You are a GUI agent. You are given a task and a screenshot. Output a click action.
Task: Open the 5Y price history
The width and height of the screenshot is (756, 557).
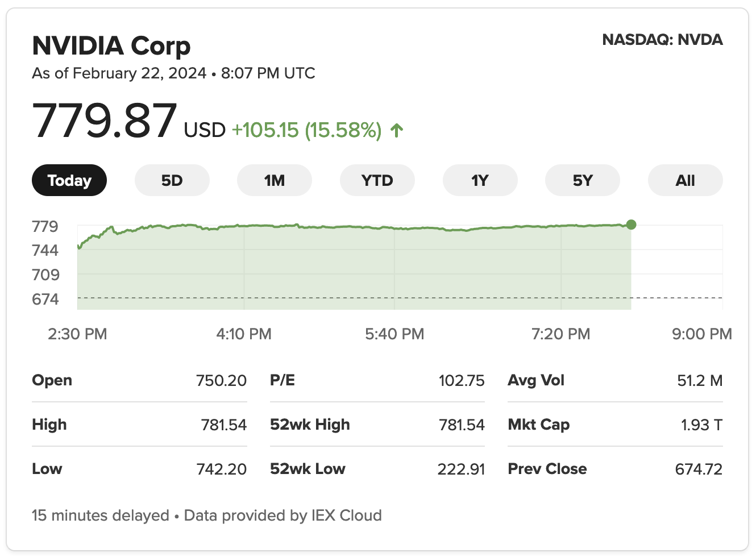(x=583, y=181)
